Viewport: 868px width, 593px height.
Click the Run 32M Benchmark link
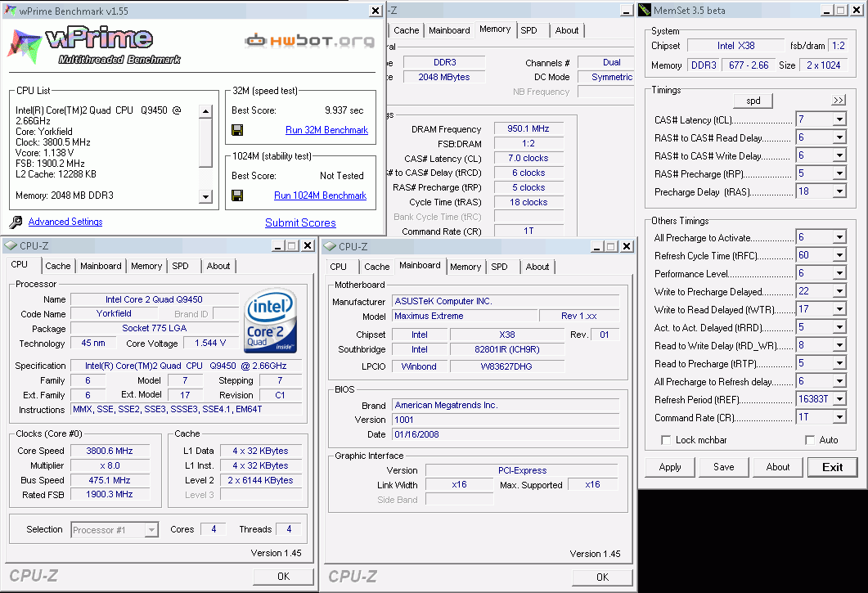pyautogui.click(x=326, y=130)
